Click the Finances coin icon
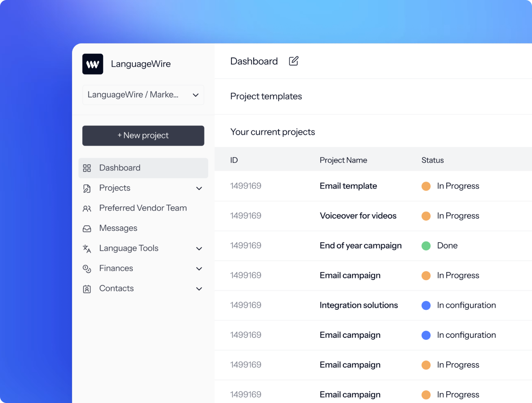 pos(87,268)
